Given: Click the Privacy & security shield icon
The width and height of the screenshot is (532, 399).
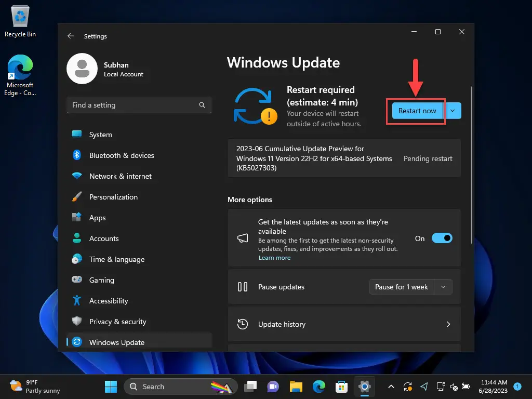Looking at the screenshot, I should click(77, 321).
